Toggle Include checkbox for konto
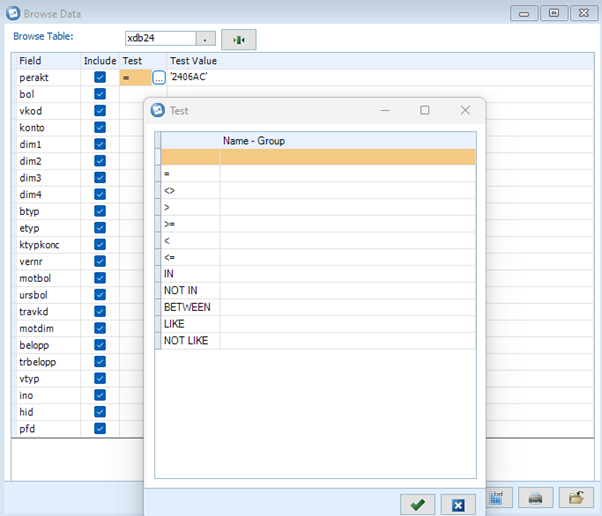 pyautogui.click(x=100, y=127)
